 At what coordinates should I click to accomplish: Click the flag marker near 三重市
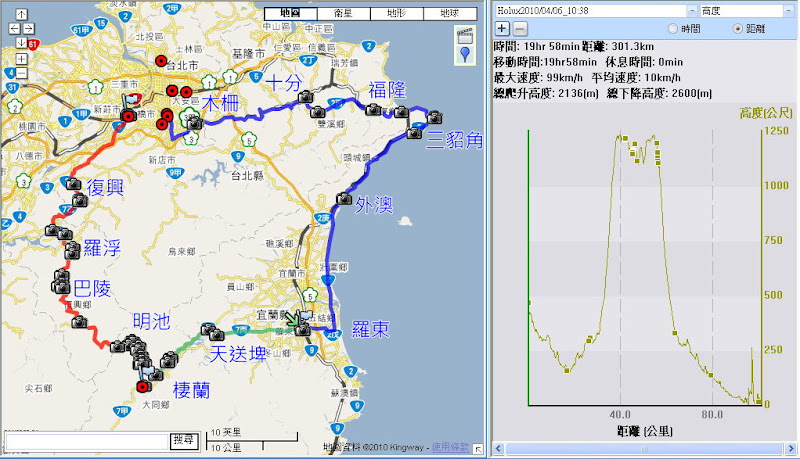click(x=132, y=99)
